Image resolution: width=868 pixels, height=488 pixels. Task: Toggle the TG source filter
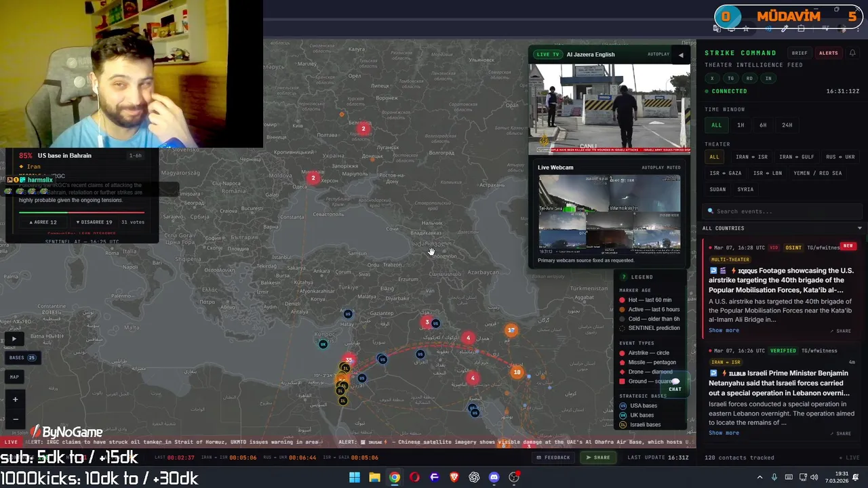[x=730, y=78]
